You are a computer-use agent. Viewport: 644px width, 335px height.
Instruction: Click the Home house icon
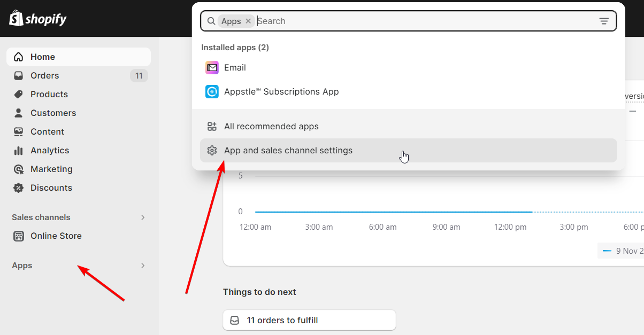19,57
